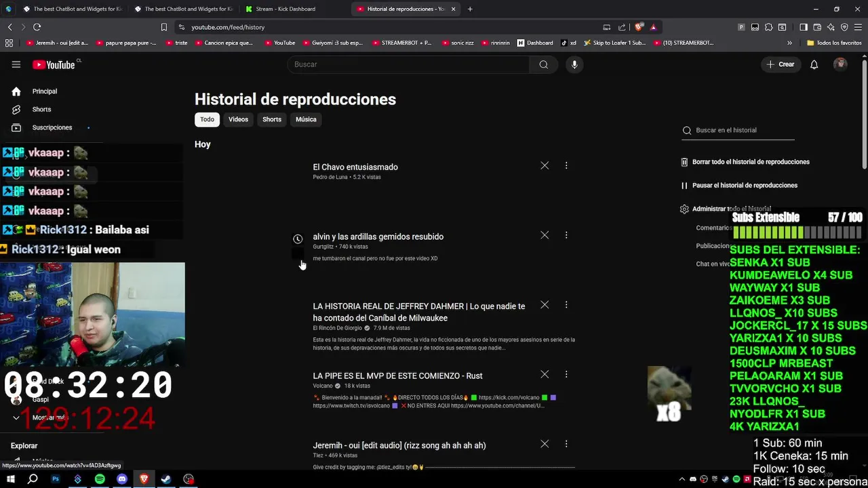Open Discord from the taskbar
Screen dimensions: 868x488
[x=122, y=479]
